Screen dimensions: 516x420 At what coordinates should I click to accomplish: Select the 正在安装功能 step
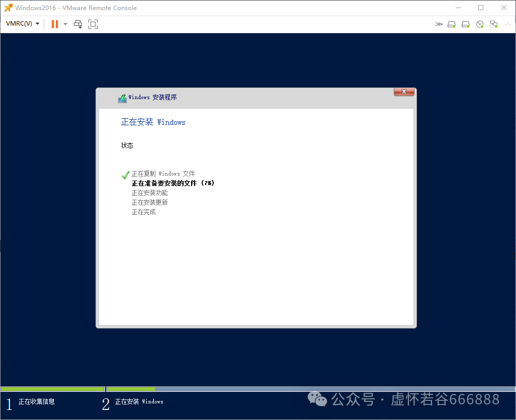[x=150, y=193]
